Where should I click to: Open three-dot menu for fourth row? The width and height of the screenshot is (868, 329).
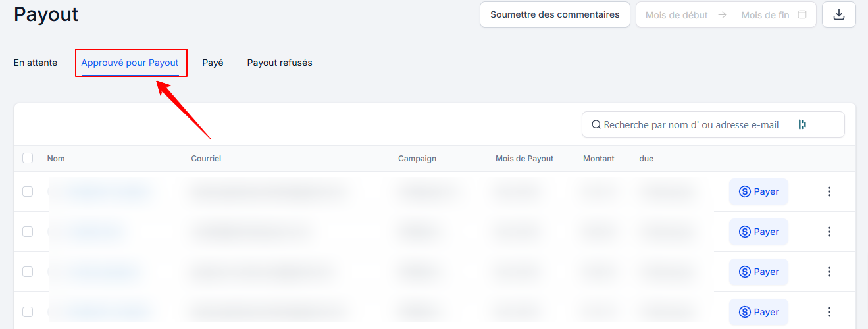829,312
